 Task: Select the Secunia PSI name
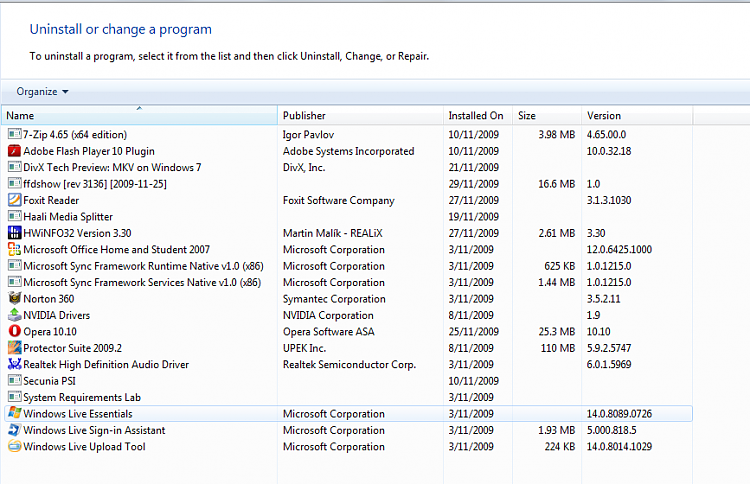[49, 381]
